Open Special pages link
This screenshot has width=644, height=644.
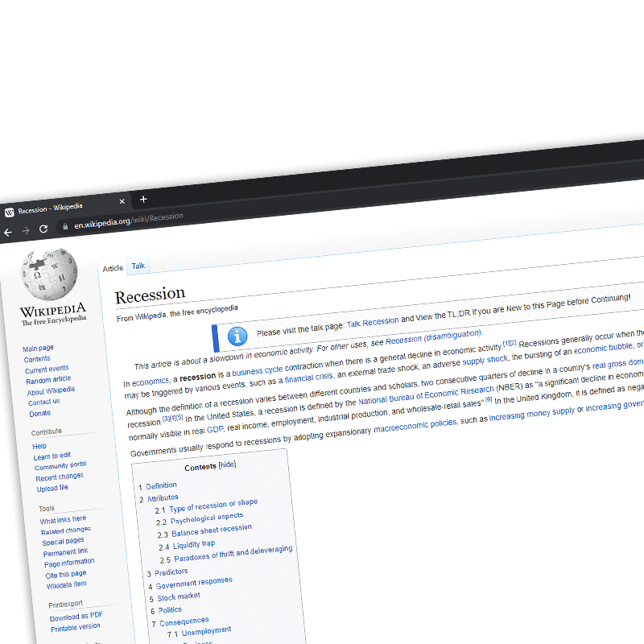[64, 542]
